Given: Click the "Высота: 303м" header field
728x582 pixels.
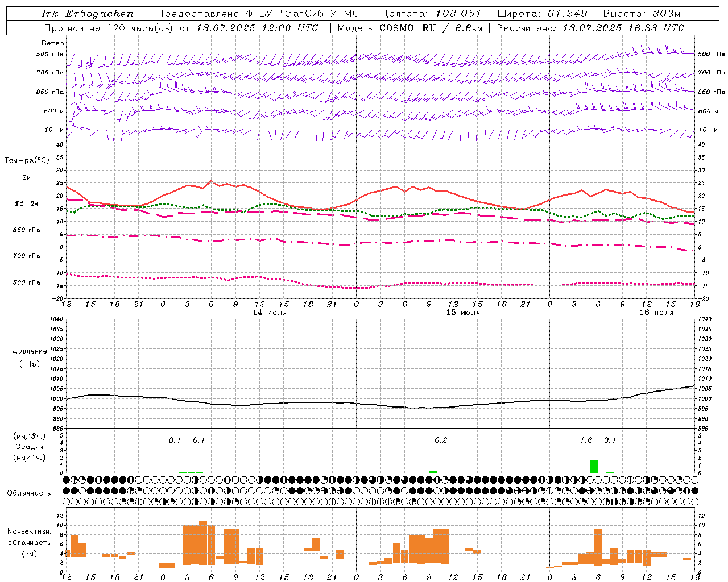Looking at the screenshot, I should (642, 14).
